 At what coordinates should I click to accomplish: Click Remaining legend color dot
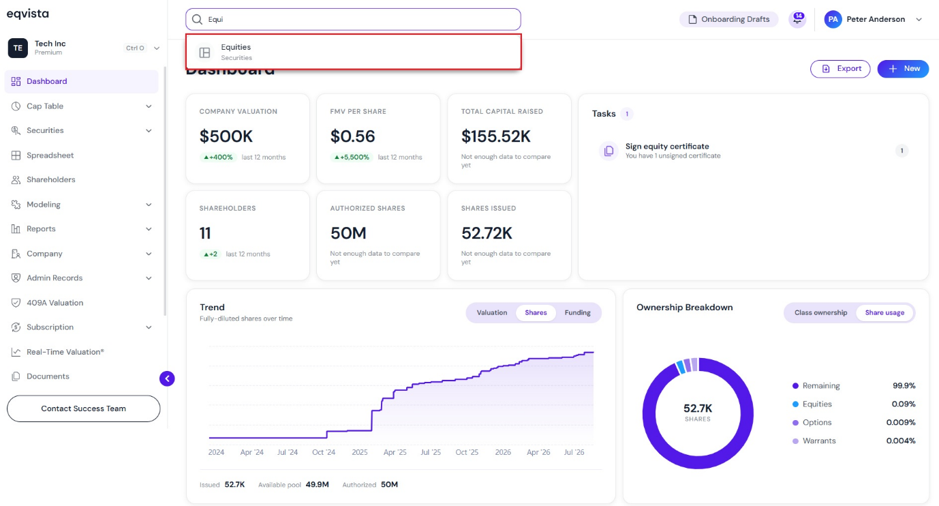click(795, 386)
